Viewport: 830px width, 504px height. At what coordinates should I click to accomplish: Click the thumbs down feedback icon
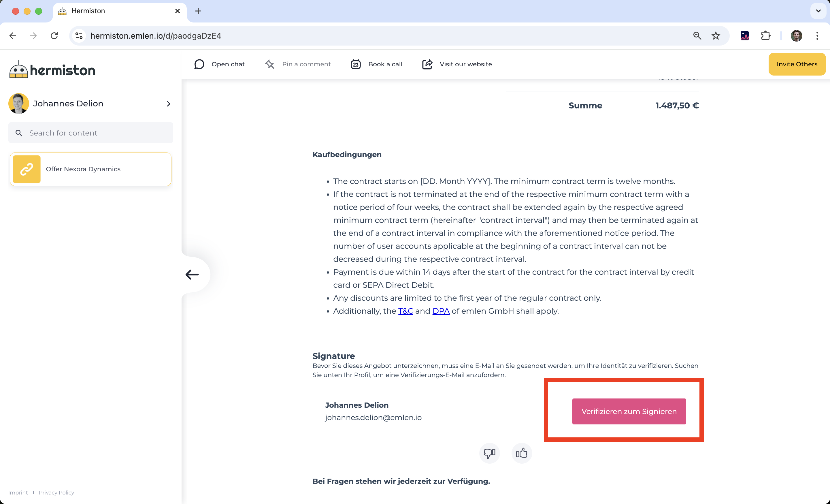(x=489, y=453)
